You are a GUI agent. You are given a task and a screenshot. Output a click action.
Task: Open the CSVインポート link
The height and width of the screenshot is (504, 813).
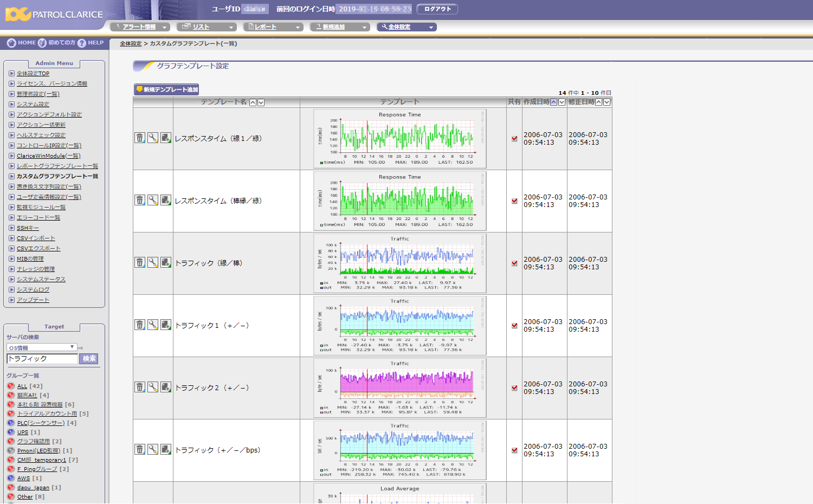[36, 238]
